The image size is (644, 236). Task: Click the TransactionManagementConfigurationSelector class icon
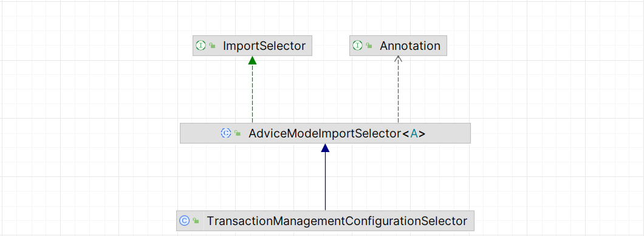[x=185, y=221]
